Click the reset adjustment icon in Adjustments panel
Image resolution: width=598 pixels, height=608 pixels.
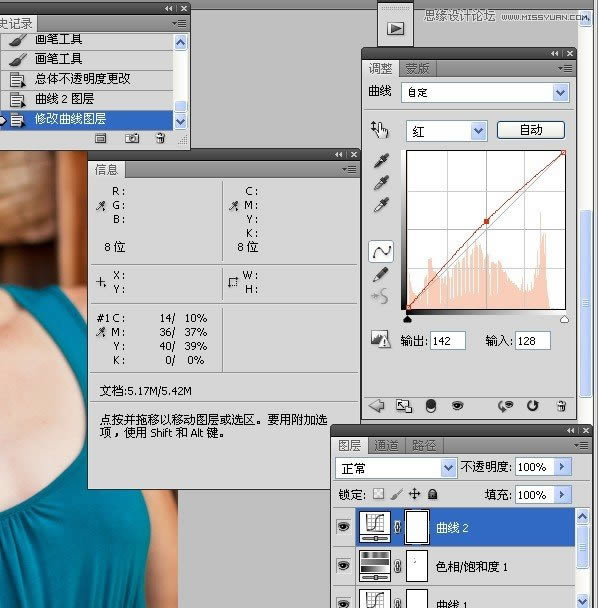point(532,406)
